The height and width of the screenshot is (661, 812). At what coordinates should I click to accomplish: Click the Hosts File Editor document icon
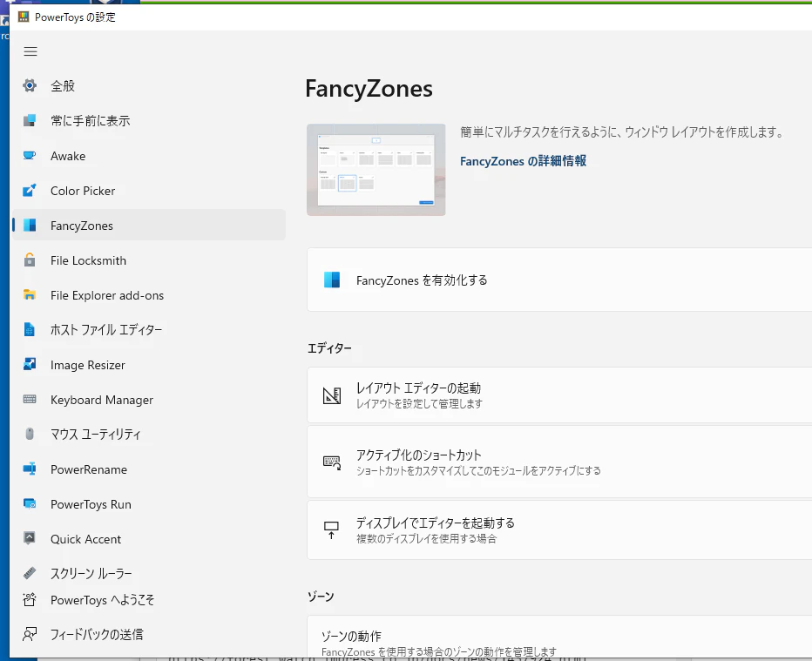pos(30,330)
